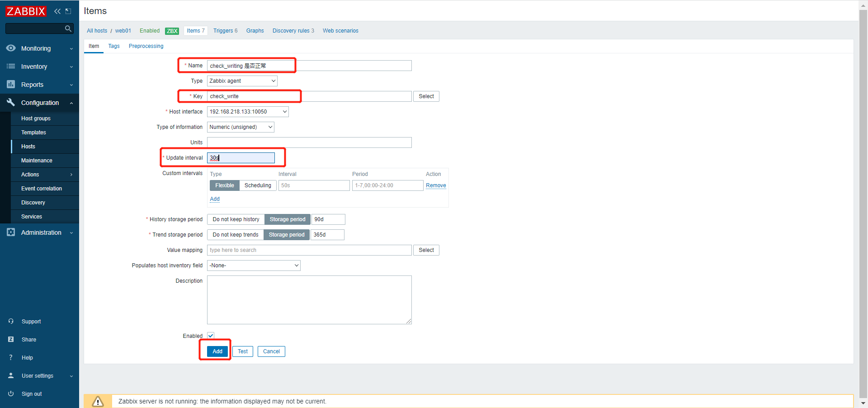Image resolution: width=868 pixels, height=408 pixels.
Task: Click the Zabbix logo
Action: 26,11
